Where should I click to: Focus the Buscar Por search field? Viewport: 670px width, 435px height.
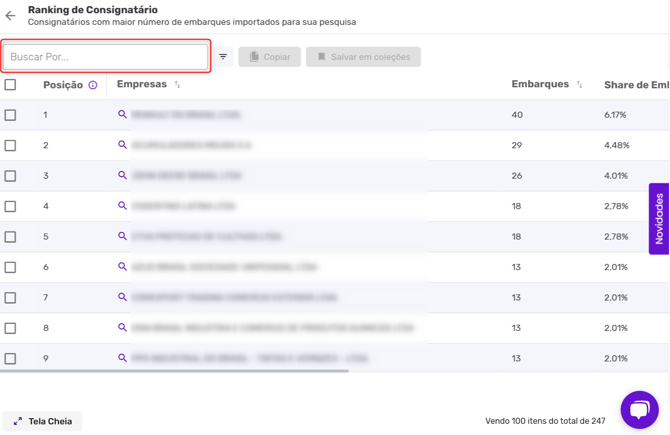click(106, 57)
